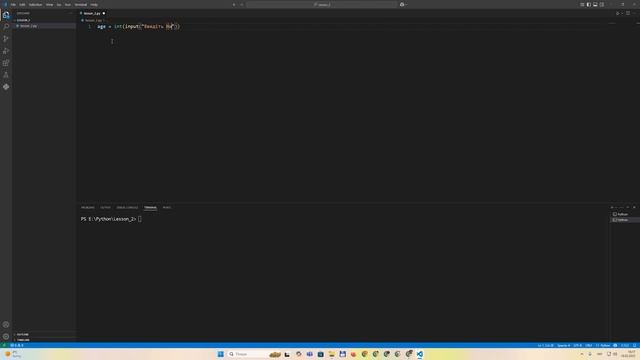
Task: Open the Run menu
Action: tap(68, 4)
